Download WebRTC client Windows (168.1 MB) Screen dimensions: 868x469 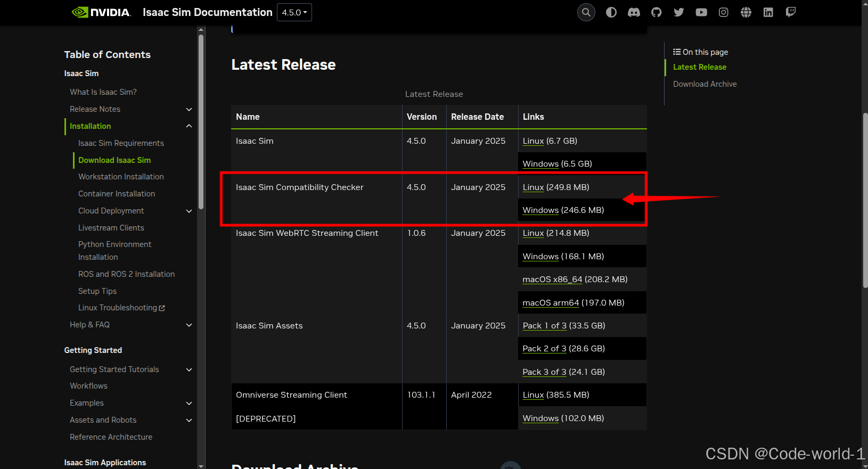tap(541, 257)
